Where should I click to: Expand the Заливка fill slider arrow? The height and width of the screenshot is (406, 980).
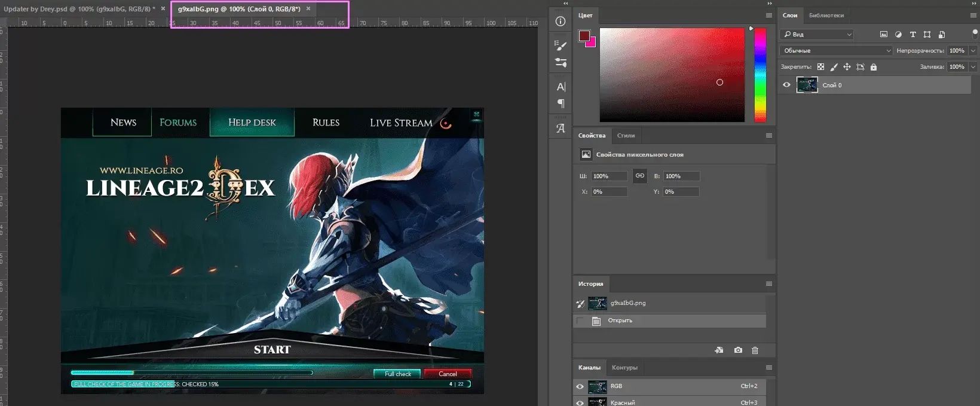click(x=973, y=67)
